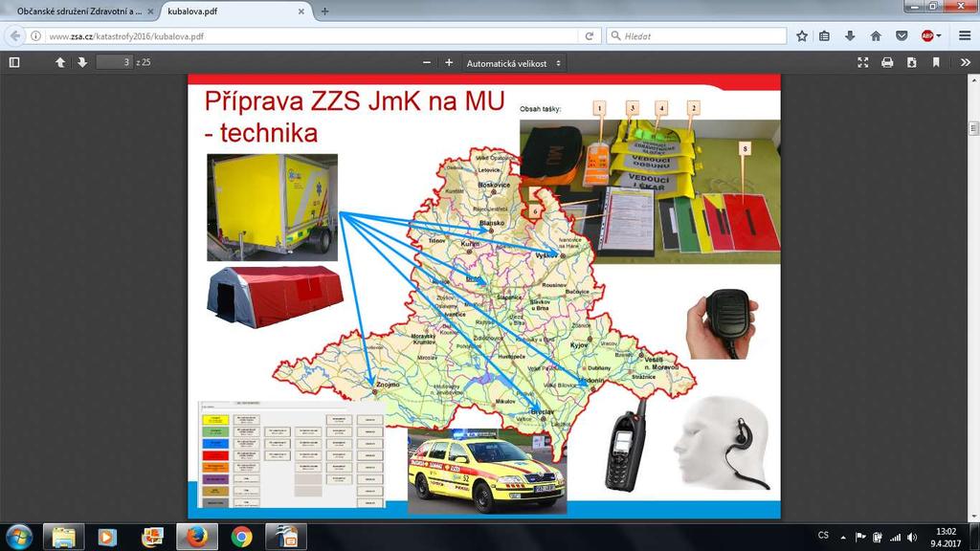
Task: Open network signal status in tray
Action: (896, 538)
